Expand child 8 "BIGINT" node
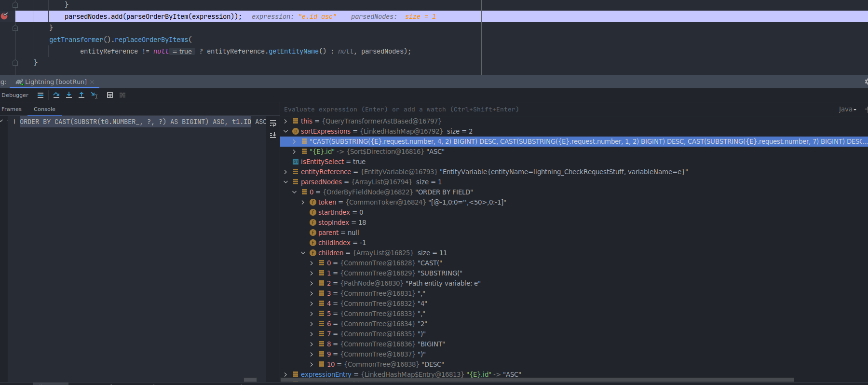This screenshot has width=868, height=385. point(312,344)
